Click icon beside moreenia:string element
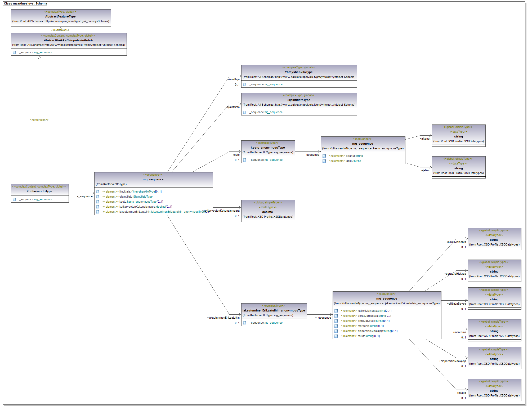Viewport: 532px width, 410px height. click(336, 326)
